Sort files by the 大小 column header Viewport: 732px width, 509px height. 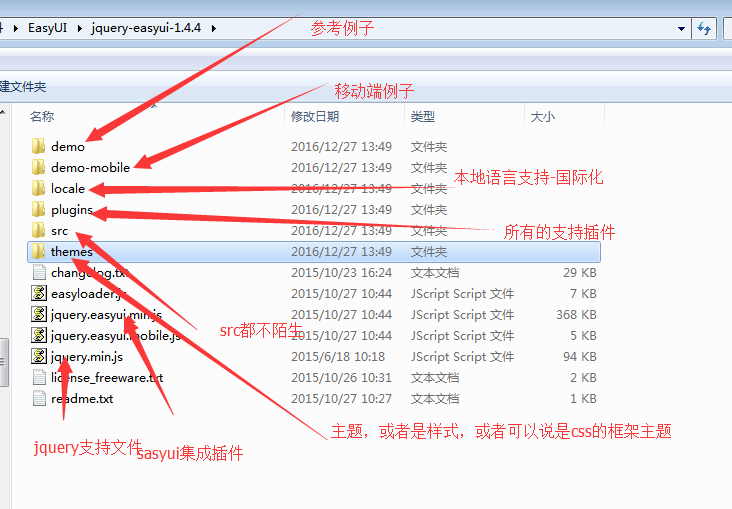point(543,116)
